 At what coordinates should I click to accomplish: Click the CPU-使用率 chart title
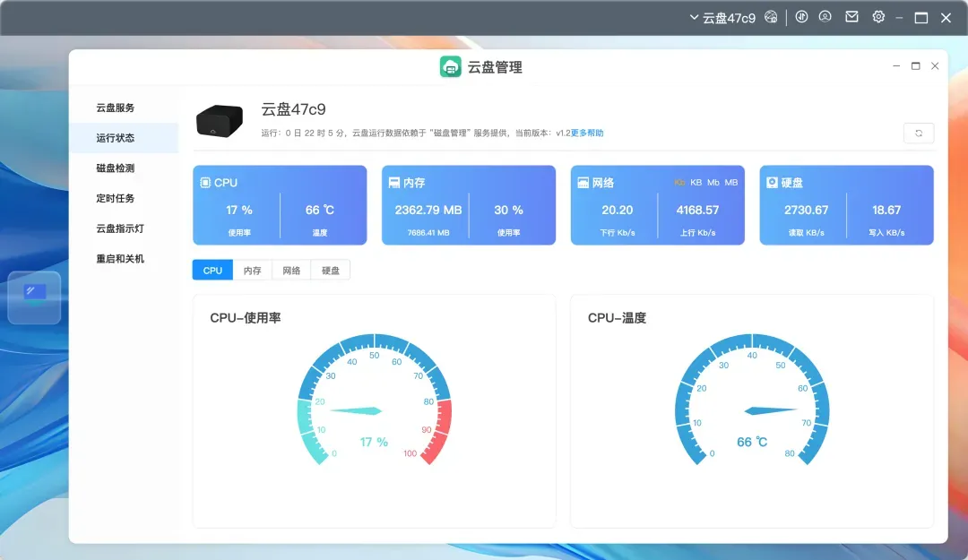(246, 319)
